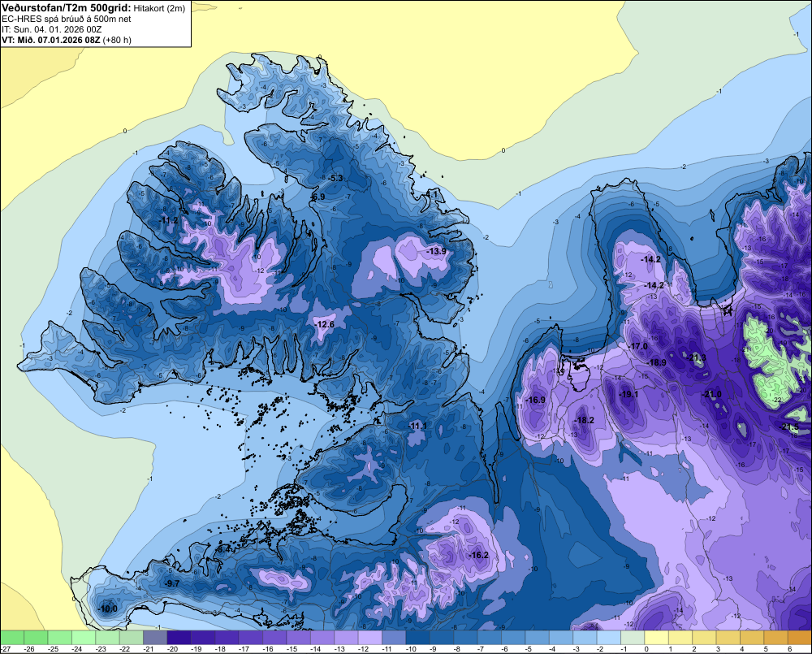812x654 pixels.
Task: Click the grey-blue legend swatch labeled -21
Action: pos(155,638)
